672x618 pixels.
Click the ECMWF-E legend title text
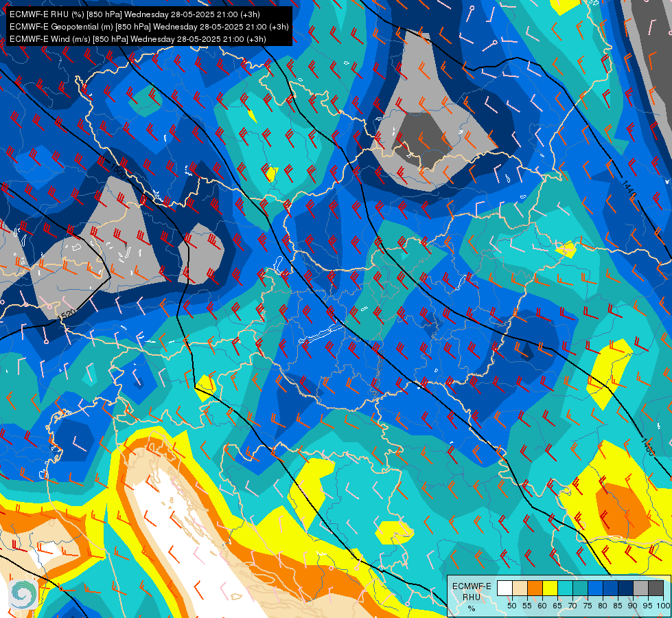click(472, 586)
